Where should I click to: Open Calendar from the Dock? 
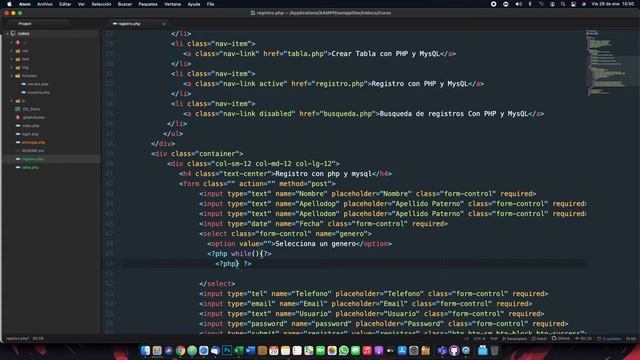coord(274,350)
